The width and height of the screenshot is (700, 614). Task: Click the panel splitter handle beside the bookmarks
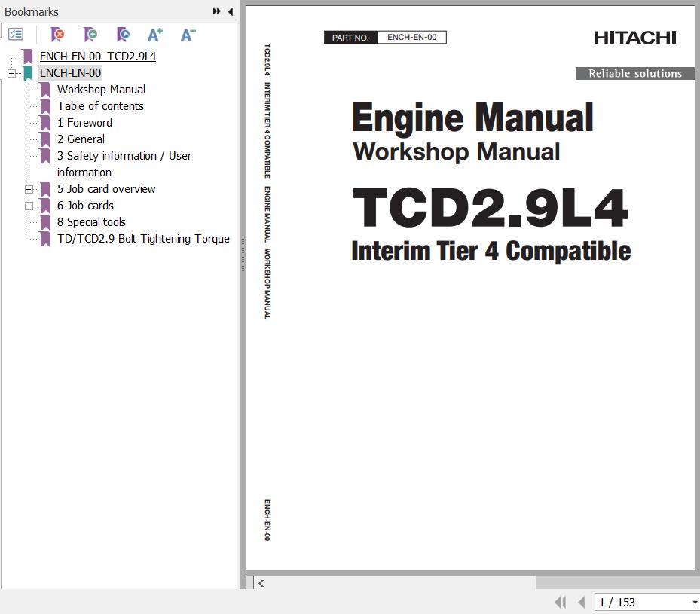[243, 255]
